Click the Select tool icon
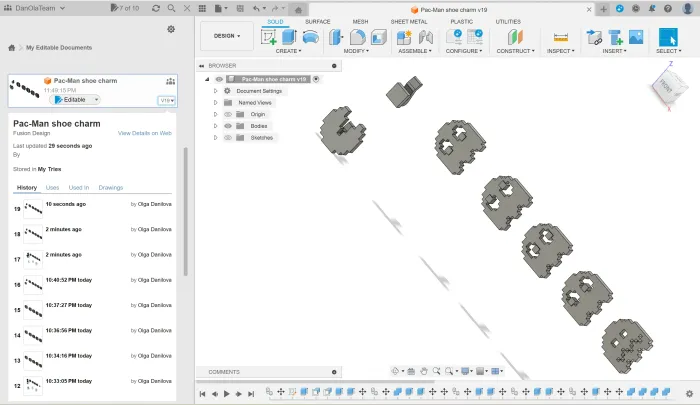This screenshot has width=700, height=405. pyautogui.click(x=667, y=37)
